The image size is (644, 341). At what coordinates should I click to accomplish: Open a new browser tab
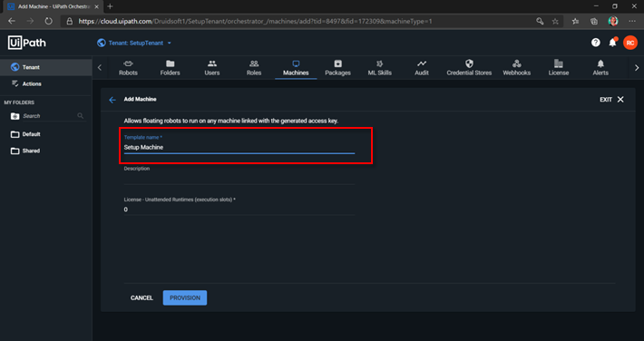[x=110, y=6]
